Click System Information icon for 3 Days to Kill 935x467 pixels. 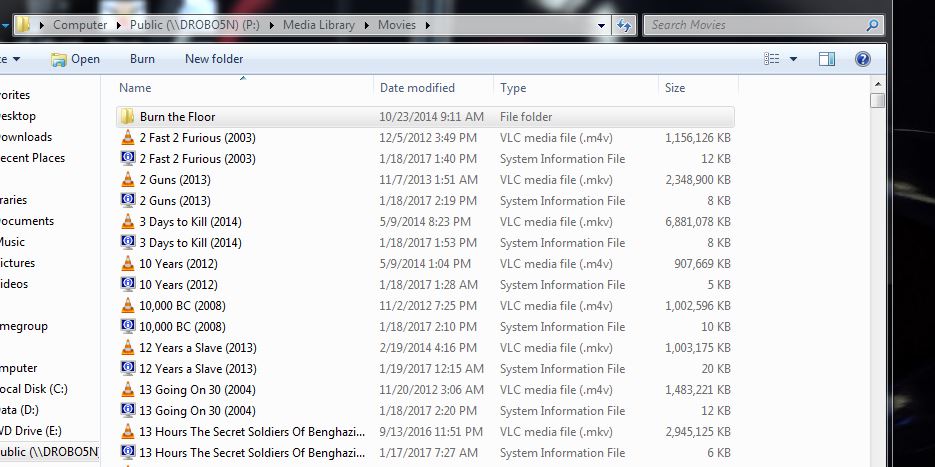click(x=128, y=243)
